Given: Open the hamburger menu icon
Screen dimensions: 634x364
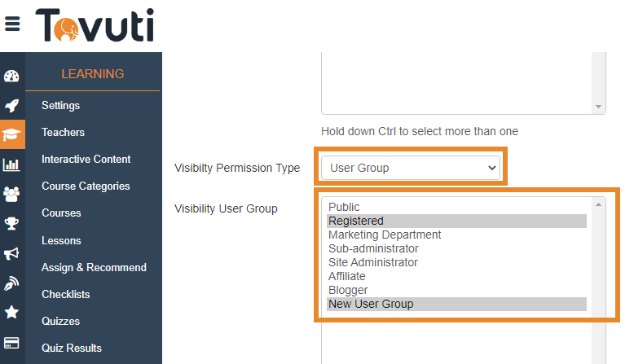Looking at the screenshot, I should [12, 23].
